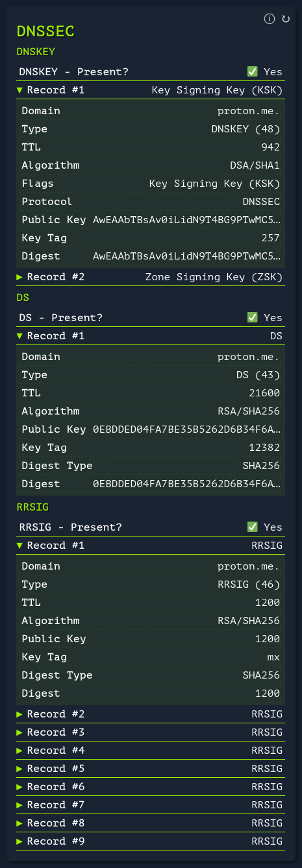This screenshot has width=302, height=868.
Task: Expand RRSIG Record #3
Action: (x=151, y=732)
